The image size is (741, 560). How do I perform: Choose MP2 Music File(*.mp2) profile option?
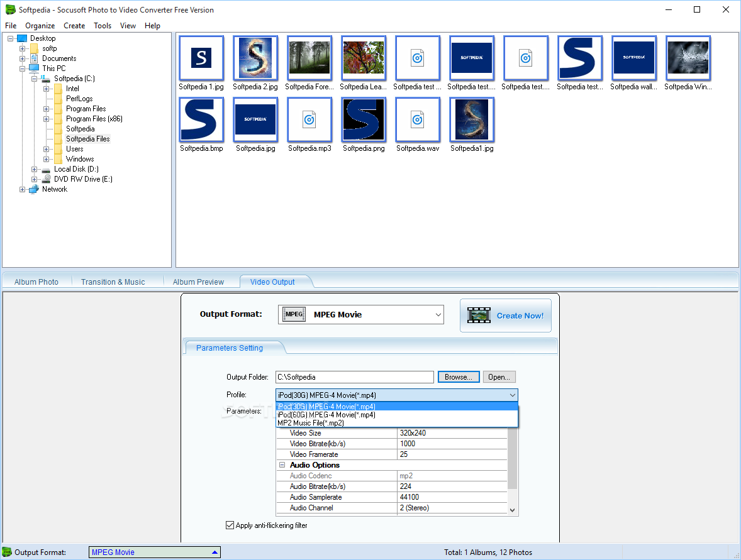pyautogui.click(x=397, y=423)
